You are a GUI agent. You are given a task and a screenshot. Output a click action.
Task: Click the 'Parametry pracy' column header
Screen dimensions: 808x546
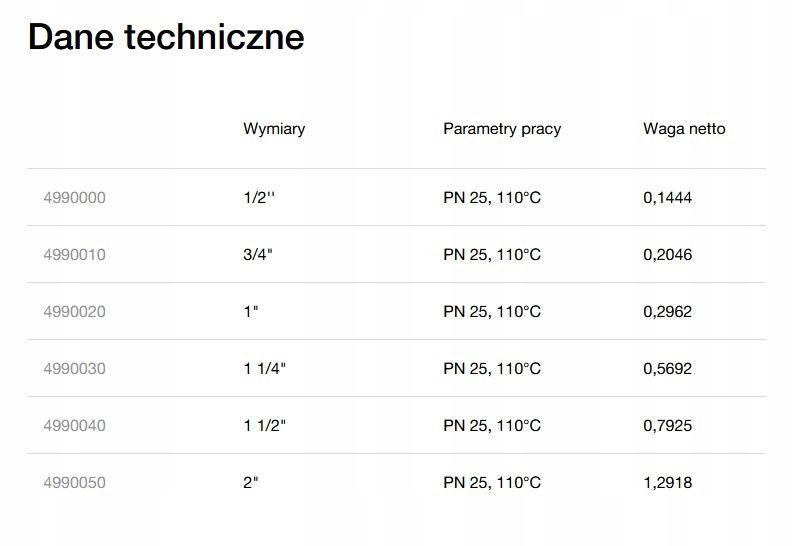click(x=502, y=129)
